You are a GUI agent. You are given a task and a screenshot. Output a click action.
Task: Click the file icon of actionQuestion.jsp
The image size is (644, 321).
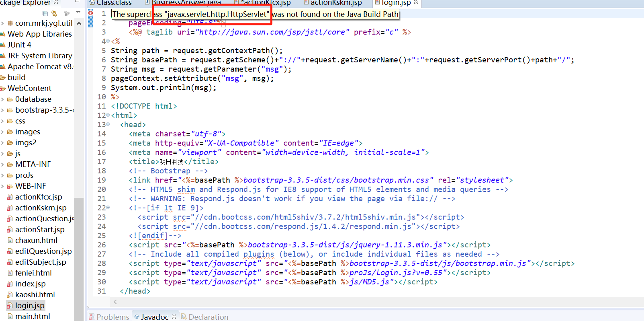[10, 218]
